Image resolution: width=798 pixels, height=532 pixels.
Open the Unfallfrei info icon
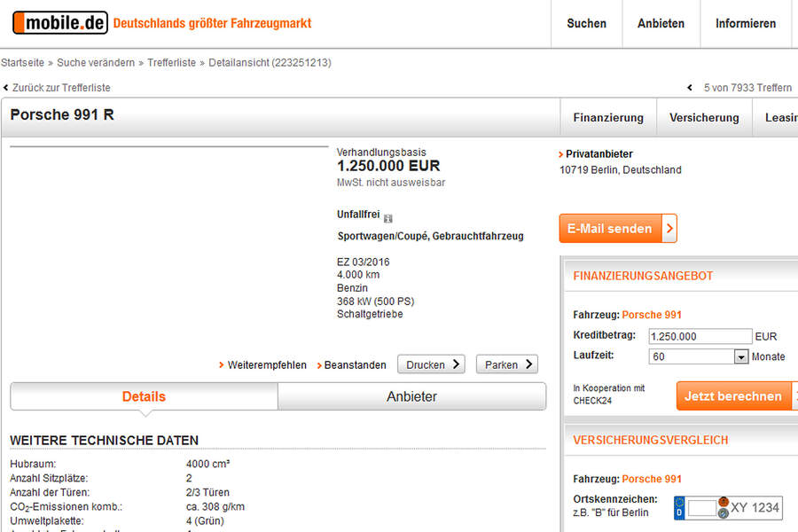(387, 218)
